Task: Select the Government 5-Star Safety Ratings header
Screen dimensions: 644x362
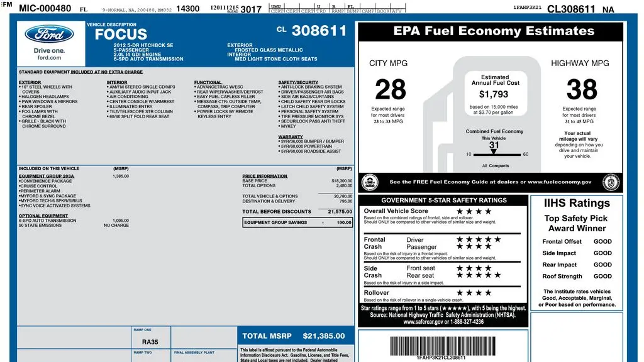Action: (x=443, y=200)
